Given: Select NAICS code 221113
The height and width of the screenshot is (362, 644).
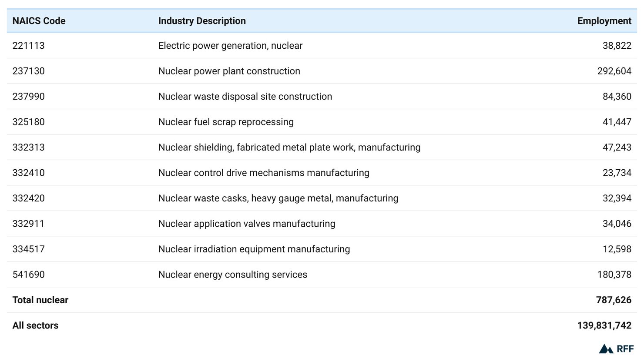Looking at the screenshot, I should pyautogui.click(x=28, y=46).
